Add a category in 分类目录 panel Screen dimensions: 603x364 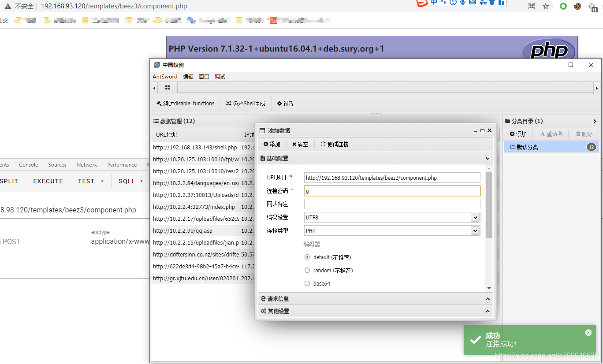tap(518, 134)
